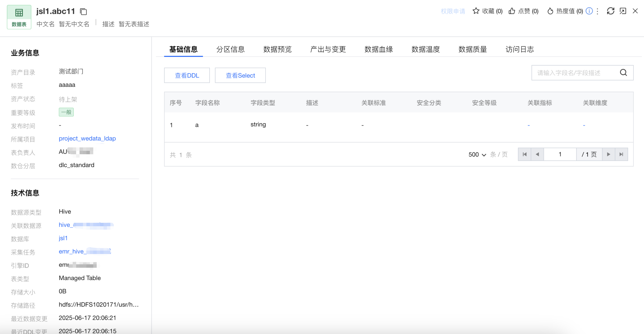Go to next page arrow
Screen dimensions: 644x334
click(608, 154)
